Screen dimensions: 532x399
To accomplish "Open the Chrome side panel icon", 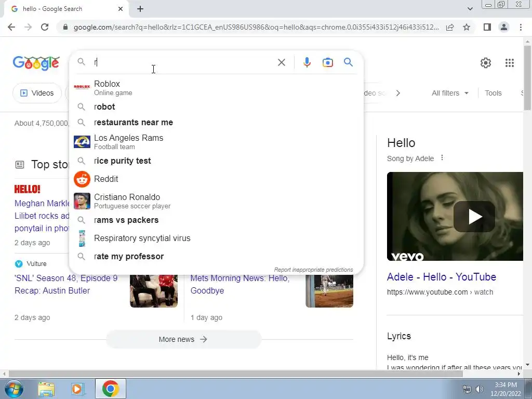I will click(487, 27).
